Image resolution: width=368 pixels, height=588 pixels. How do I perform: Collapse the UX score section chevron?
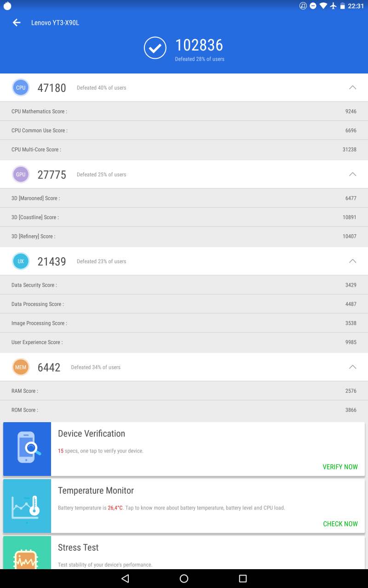pyautogui.click(x=352, y=261)
